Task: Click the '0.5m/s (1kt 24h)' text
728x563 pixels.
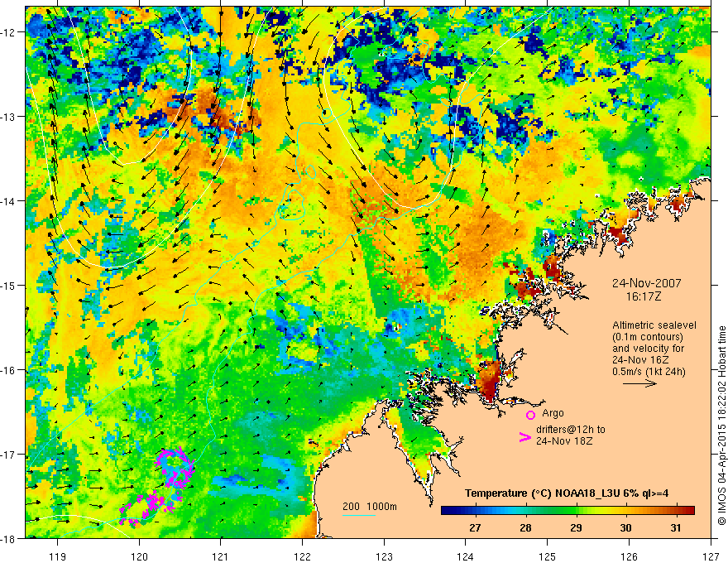Action: 648,372
